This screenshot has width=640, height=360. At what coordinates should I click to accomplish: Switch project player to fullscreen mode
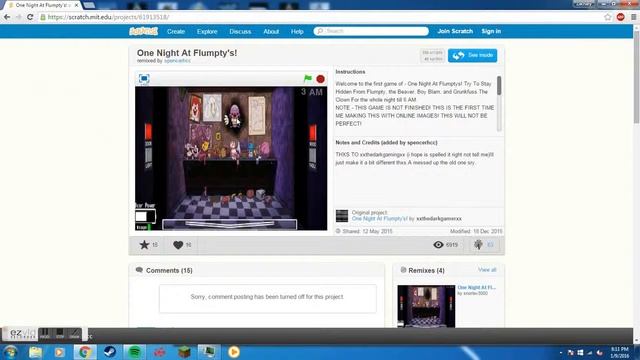[x=144, y=78]
